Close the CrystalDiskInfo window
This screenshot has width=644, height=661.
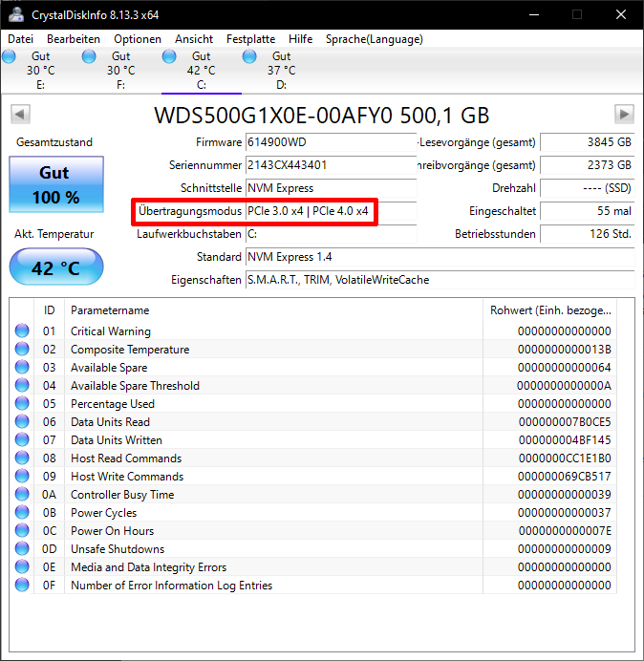point(621,14)
